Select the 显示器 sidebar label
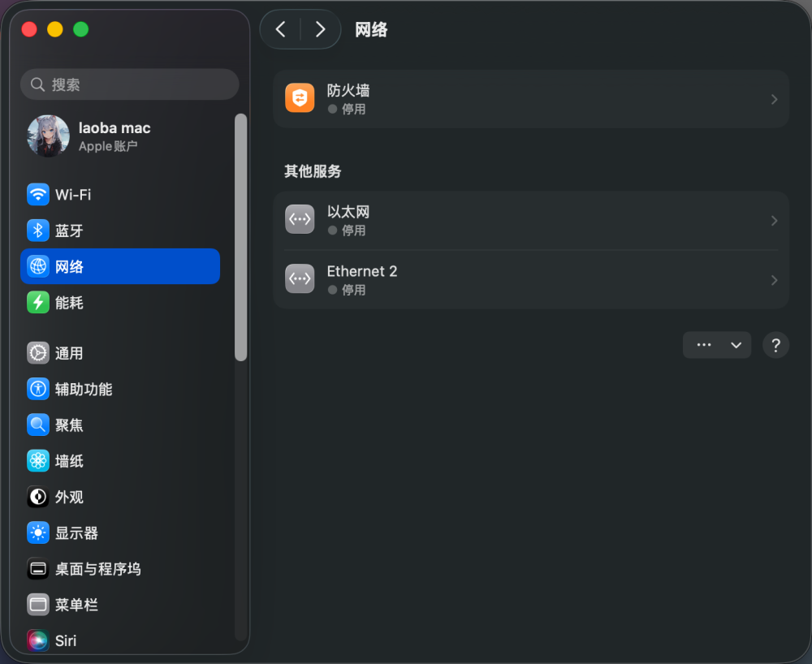The image size is (812, 664). [76, 533]
